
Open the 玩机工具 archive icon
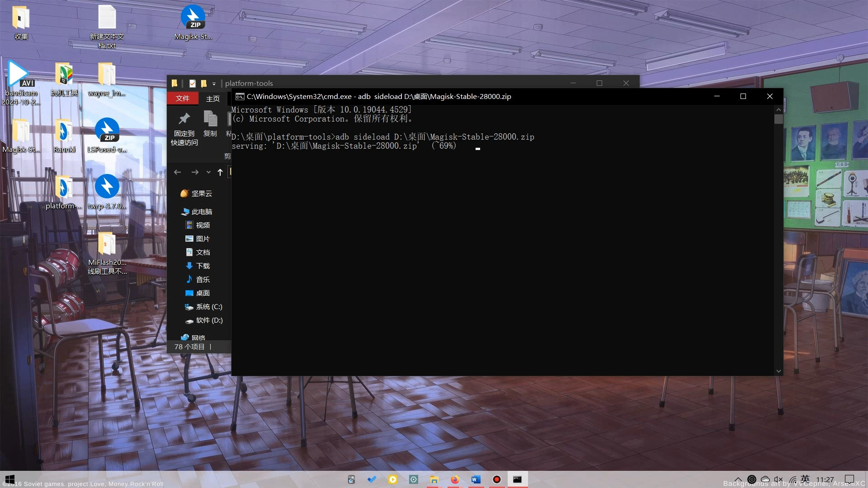pyautogui.click(x=64, y=79)
